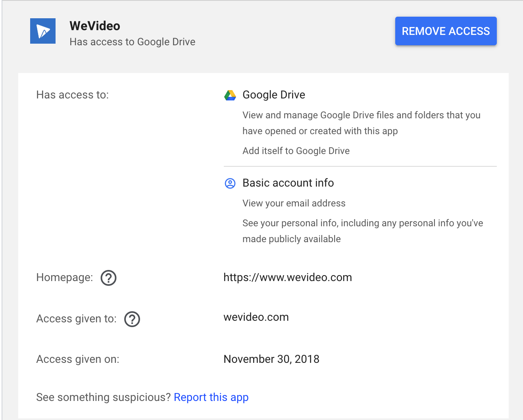Click the https://www.wevideo.com homepage URL
Image resolution: width=523 pixels, height=420 pixels.
tap(288, 277)
